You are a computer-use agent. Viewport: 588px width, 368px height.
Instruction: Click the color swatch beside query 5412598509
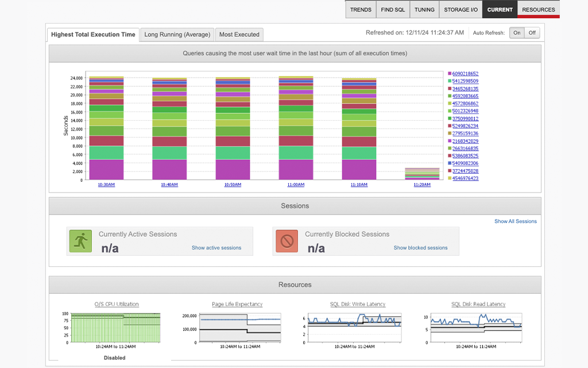(450, 81)
